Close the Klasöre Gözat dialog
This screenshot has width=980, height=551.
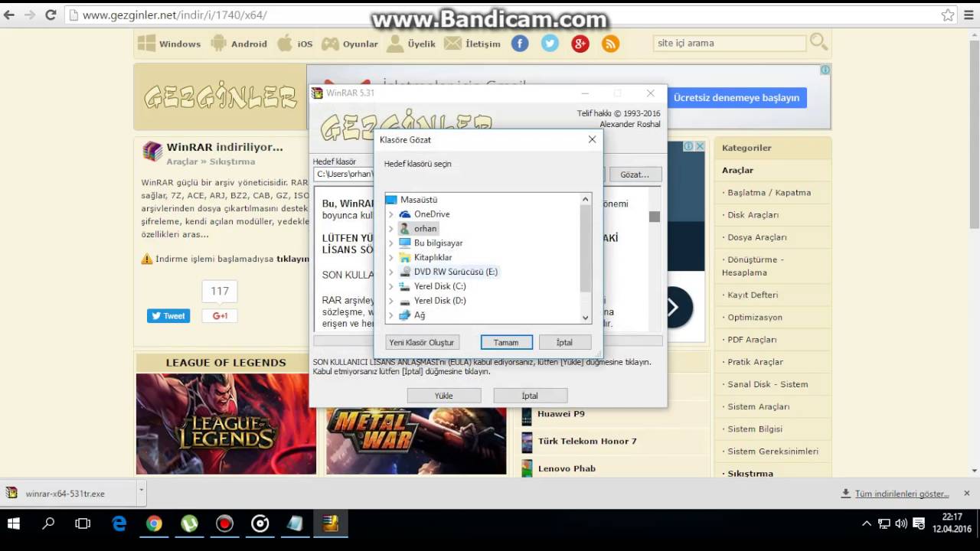(592, 139)
